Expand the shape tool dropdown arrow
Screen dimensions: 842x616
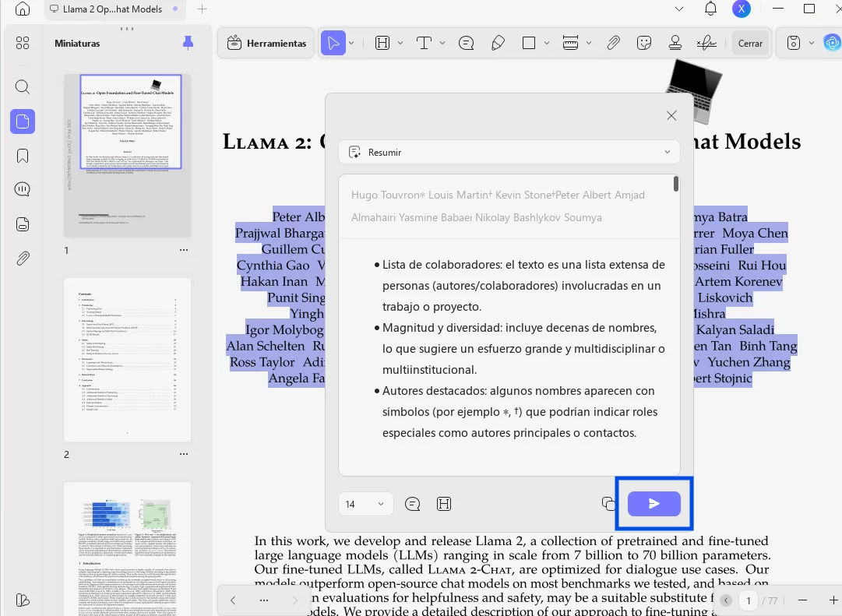pyautogui.click(x=547, y=43)
